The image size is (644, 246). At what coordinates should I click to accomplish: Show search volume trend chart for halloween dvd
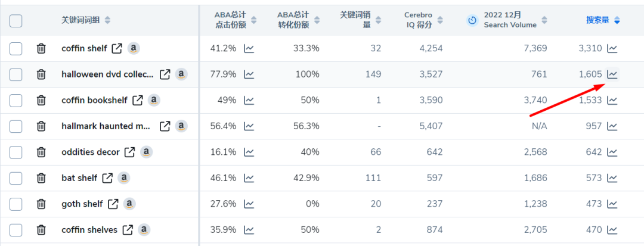pyautogui.click(x=612, y=74)
